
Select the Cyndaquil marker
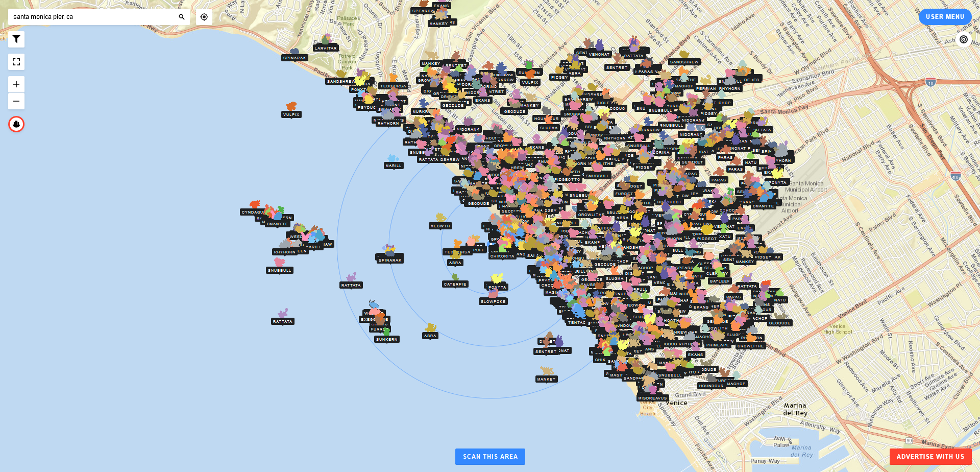[254, 208]
